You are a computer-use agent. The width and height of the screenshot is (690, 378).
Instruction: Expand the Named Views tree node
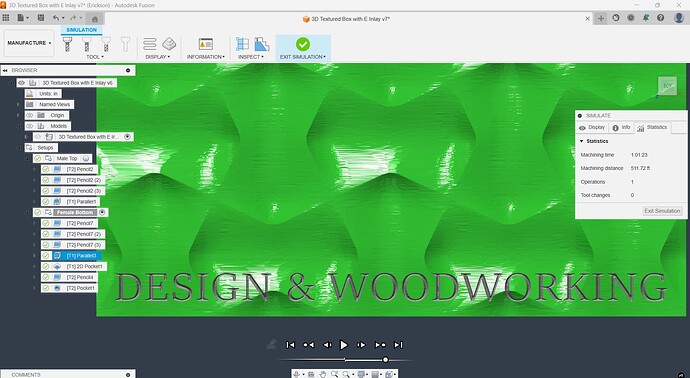point(18,104)
